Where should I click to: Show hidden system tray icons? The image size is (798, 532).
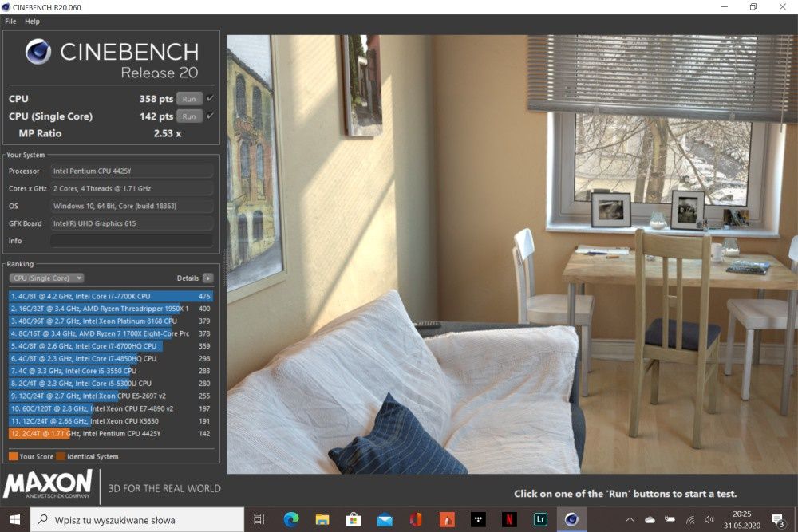tap(630, 519)
